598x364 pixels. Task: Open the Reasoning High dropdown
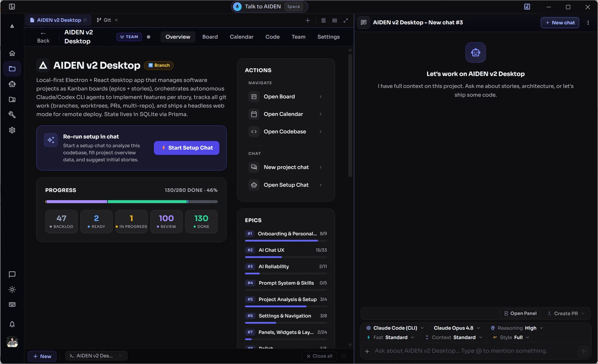coord(517,328)
